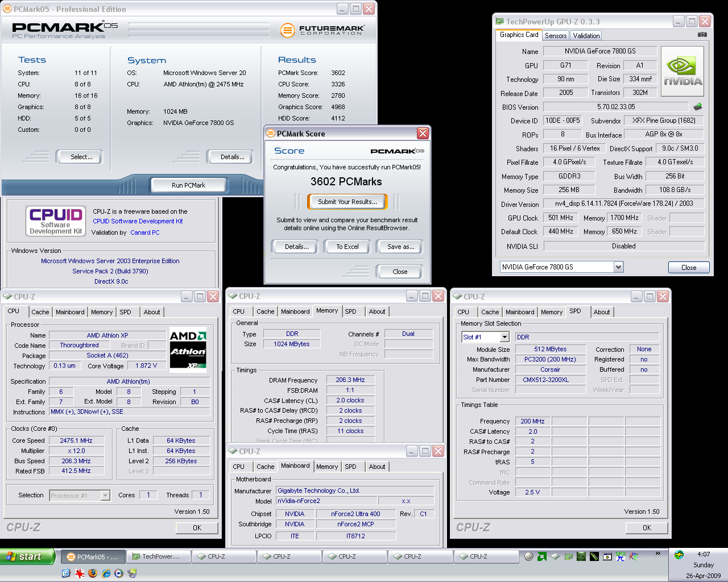Click the Run PCMark button
The height and width of the screenshot is (582, 728).
[188, 185]
